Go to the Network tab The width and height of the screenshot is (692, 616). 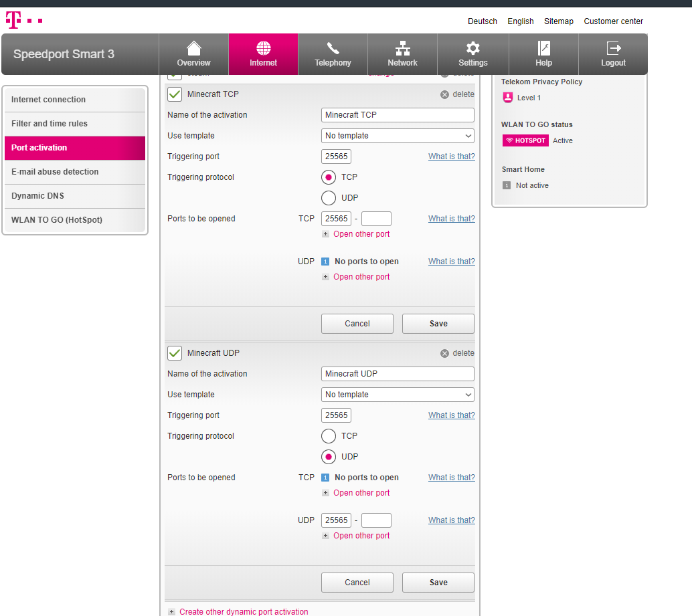coord(402,54)
